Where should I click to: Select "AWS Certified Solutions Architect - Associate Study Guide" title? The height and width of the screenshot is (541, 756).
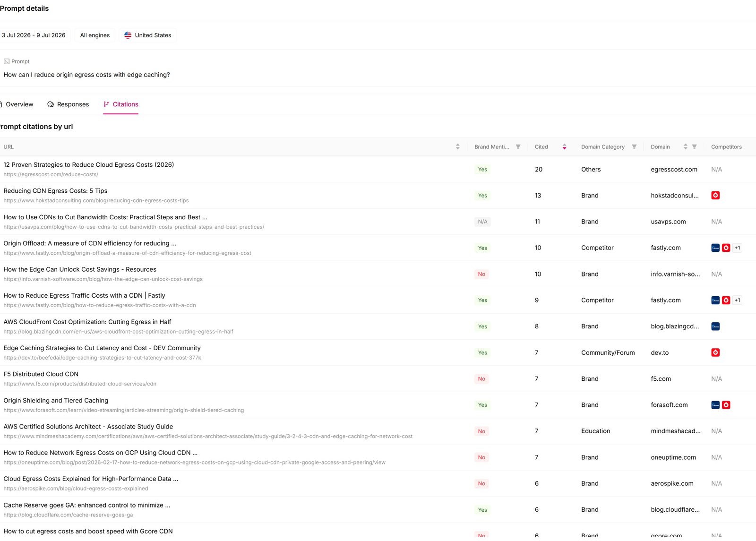click(88, 427)
